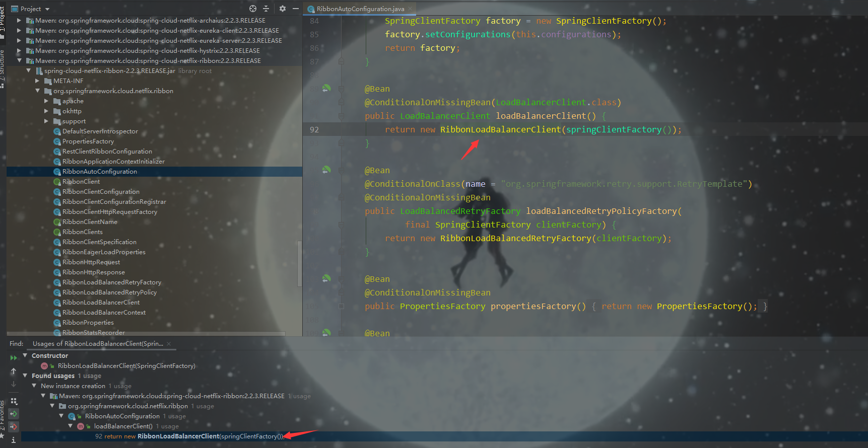Open Project panel settings gear
868x448 pixels.
pyautogui.click(x=282, y=9)
